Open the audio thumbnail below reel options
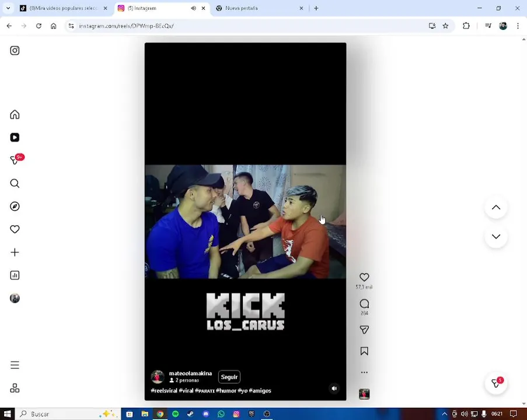 pos(364,394)
